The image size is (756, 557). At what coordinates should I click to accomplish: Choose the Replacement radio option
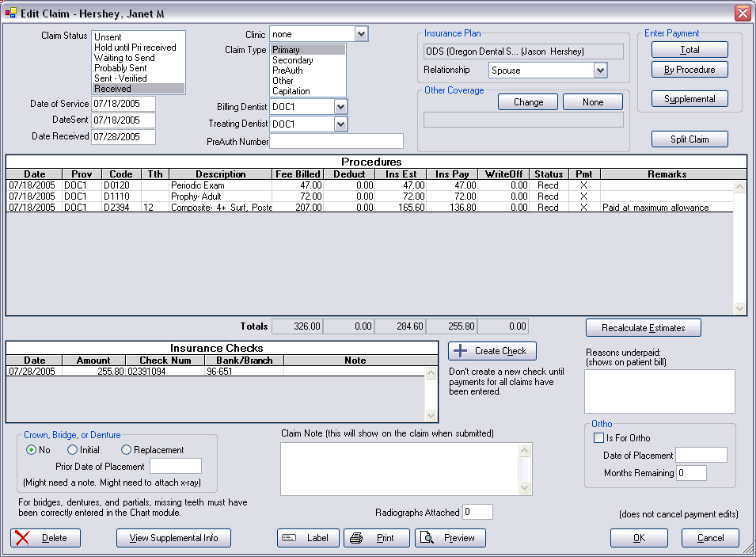tap(126, 450)
